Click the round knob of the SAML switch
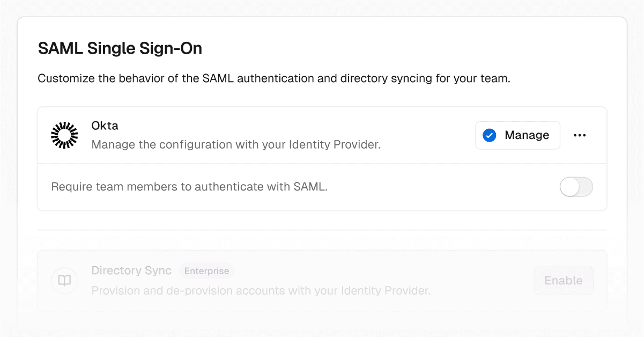Image resolution: width=644 pixels, height=337 pixels. pyautogui.click(x=569, y=187)
